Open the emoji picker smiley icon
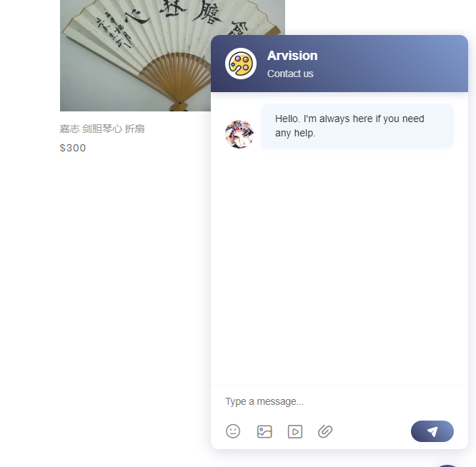Image resolution: width=476 pixels, height=467 pixels. tap(233, 431)
